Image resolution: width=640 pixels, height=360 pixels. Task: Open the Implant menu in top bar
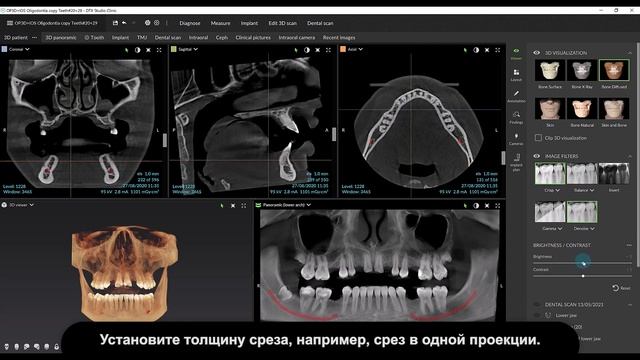(249, 23)
